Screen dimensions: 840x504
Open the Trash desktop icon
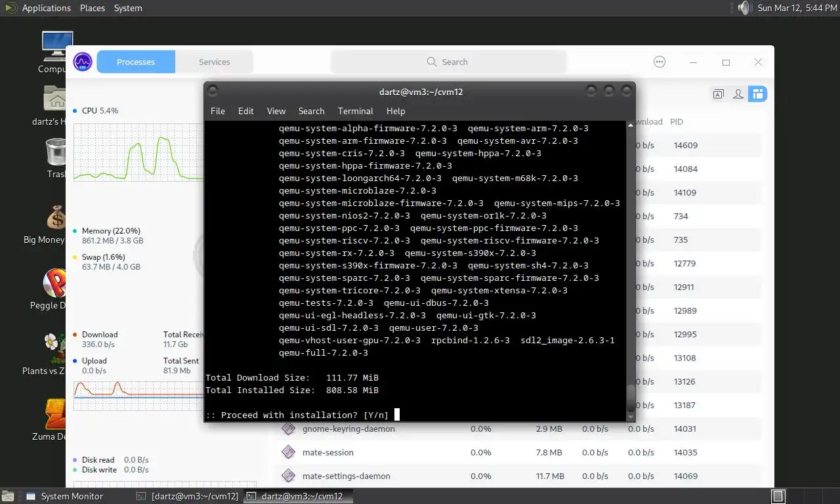click(55, 158)
